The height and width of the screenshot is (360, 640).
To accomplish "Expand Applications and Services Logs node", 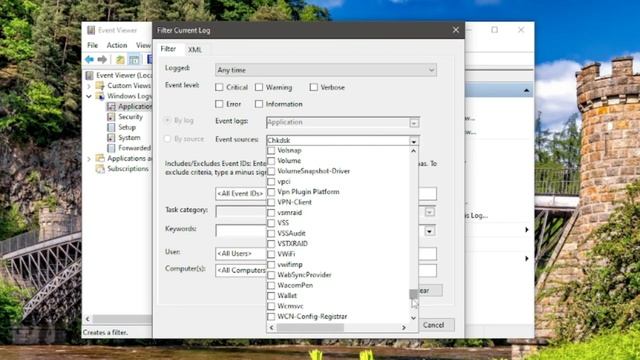I will pos(89,158).
